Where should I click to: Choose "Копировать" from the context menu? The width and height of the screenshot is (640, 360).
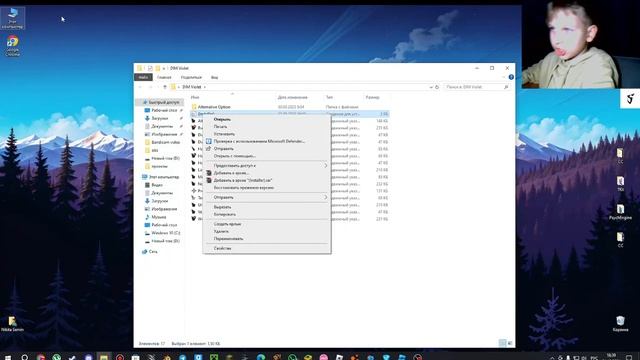point(225,214)
